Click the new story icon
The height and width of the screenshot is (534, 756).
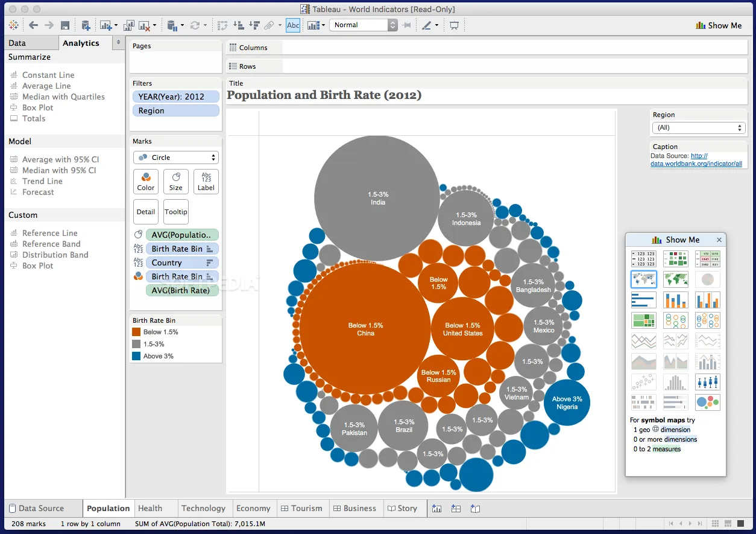point(475,509)
